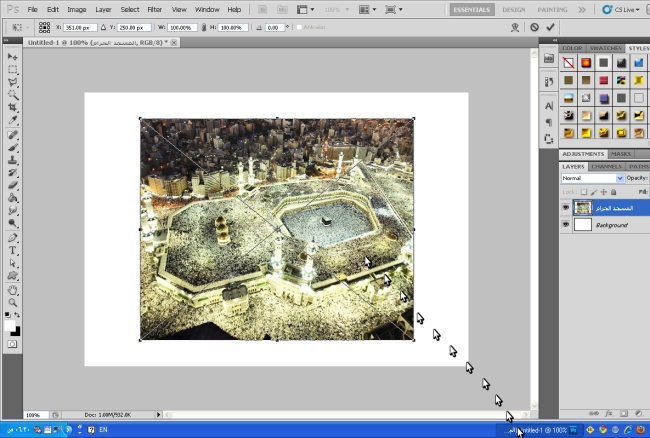Select the Type tool
Viewport: 650px width, 438px height.
click(12, 250)
